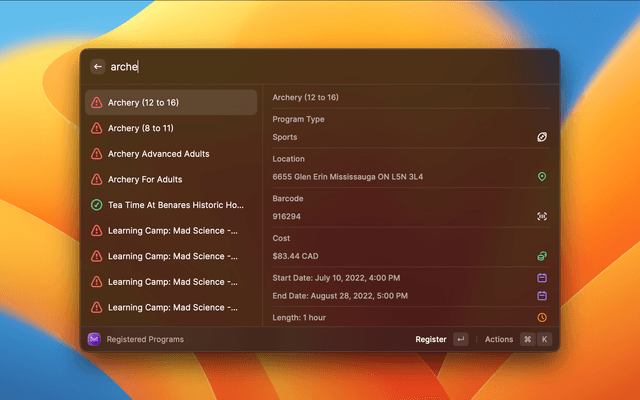The width and height of the screenshot is (640, 400).
Task: Click the back arrow button
Action: pyautogui.click(x=98, y=67)
